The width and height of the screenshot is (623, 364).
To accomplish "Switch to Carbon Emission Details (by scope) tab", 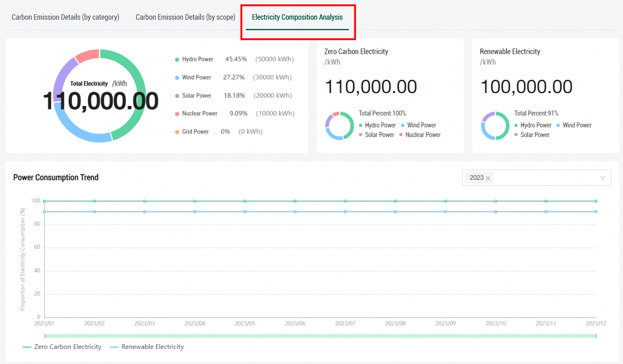I will click(186, 17).
